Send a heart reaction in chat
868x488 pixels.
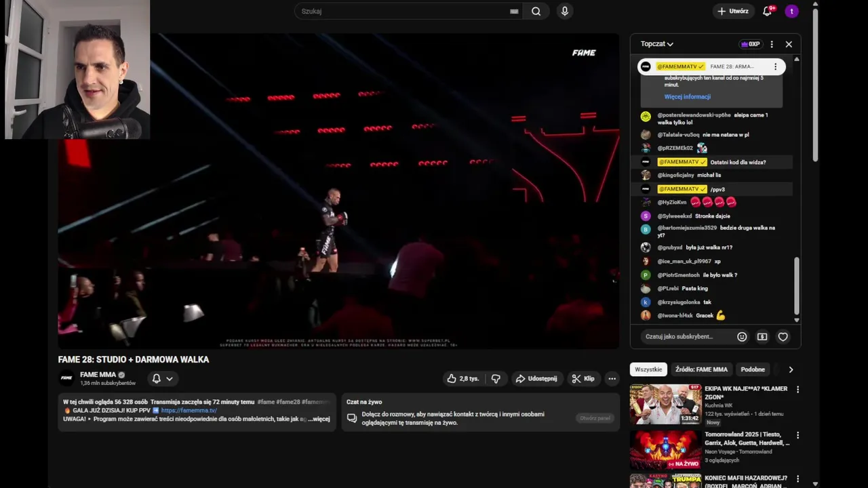(783, 337)
